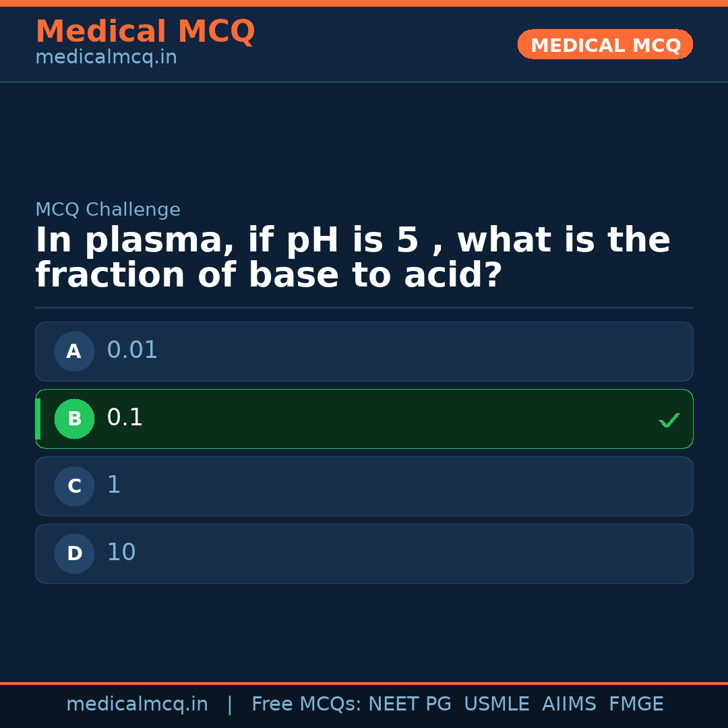Click the answer text 0.01
This screenshot has height=728, width=728.
point(132,351)
